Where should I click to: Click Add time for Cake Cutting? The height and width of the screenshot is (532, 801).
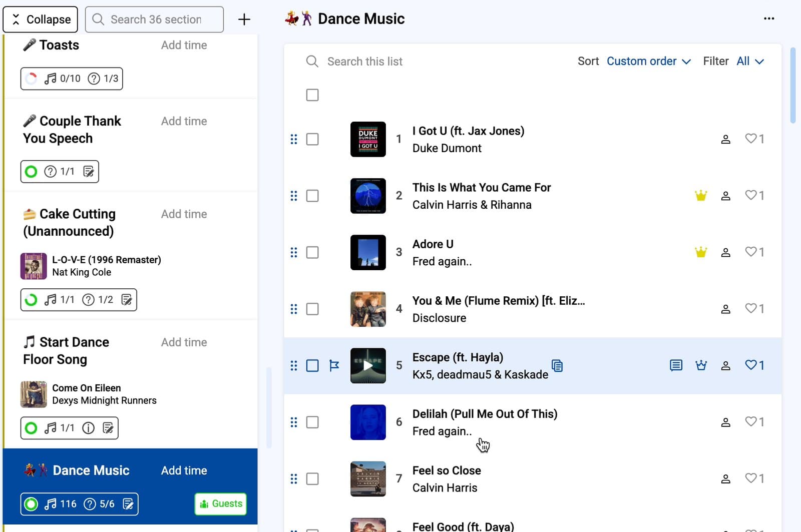[x=184, y=214]
